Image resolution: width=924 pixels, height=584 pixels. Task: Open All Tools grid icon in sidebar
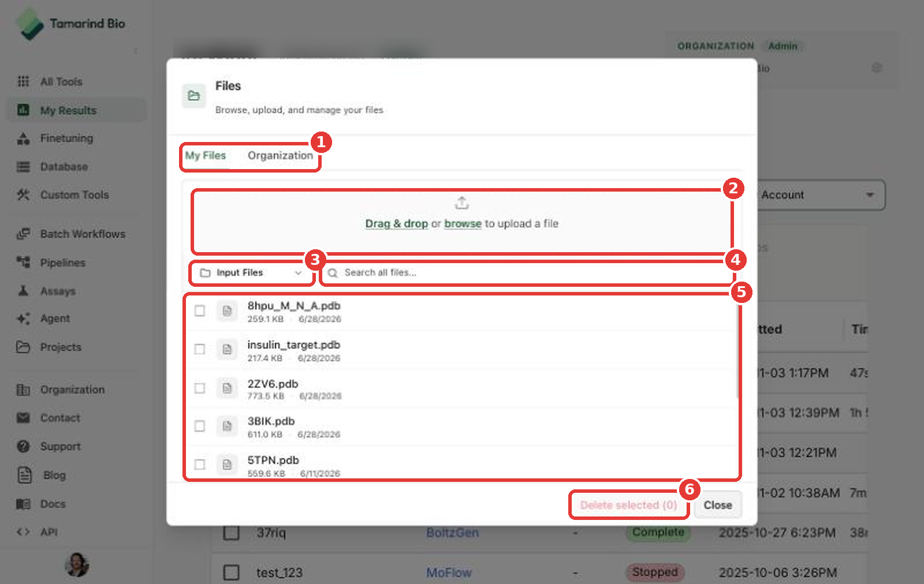[23, 81]
